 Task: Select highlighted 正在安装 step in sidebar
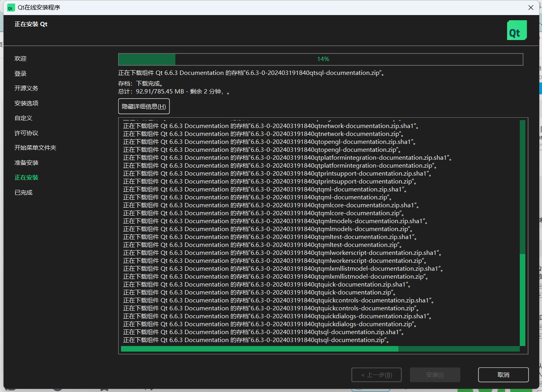point(27,177)
